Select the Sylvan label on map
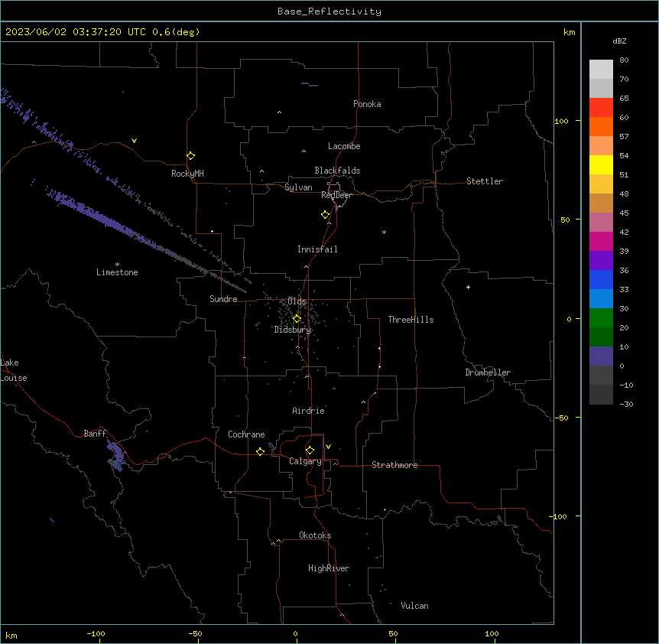The height and width of the screenshot is (644, 659). (298, 187)
